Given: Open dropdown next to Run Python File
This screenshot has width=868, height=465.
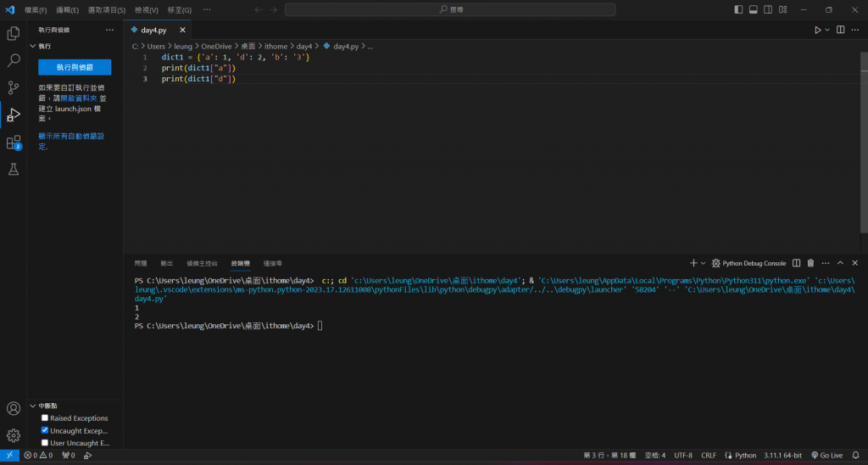Looking at the screenshot, I should [827, 30].
